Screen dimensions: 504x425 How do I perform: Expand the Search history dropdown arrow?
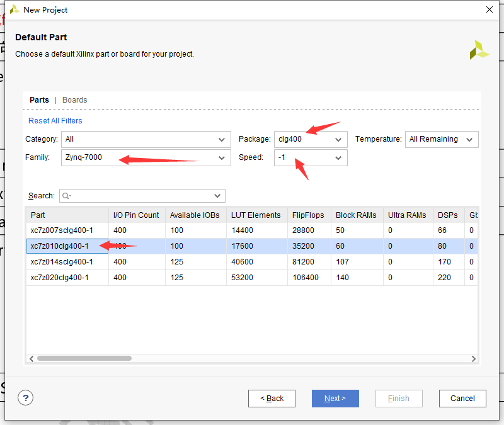tap(217, 196)
